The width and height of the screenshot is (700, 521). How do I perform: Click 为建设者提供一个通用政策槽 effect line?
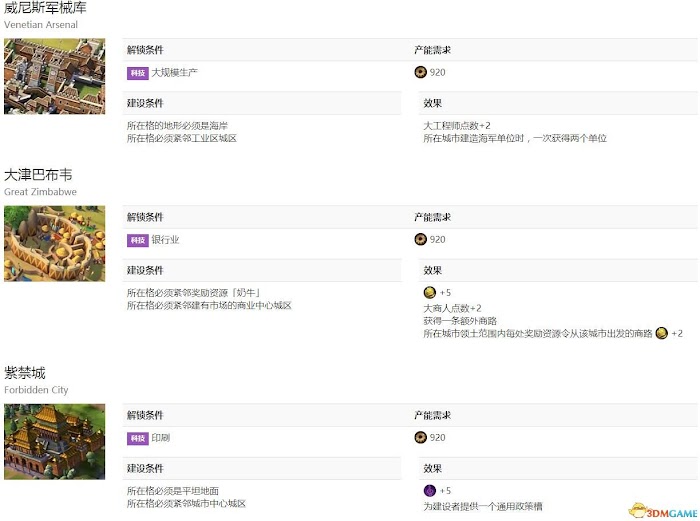pos(483,506)
